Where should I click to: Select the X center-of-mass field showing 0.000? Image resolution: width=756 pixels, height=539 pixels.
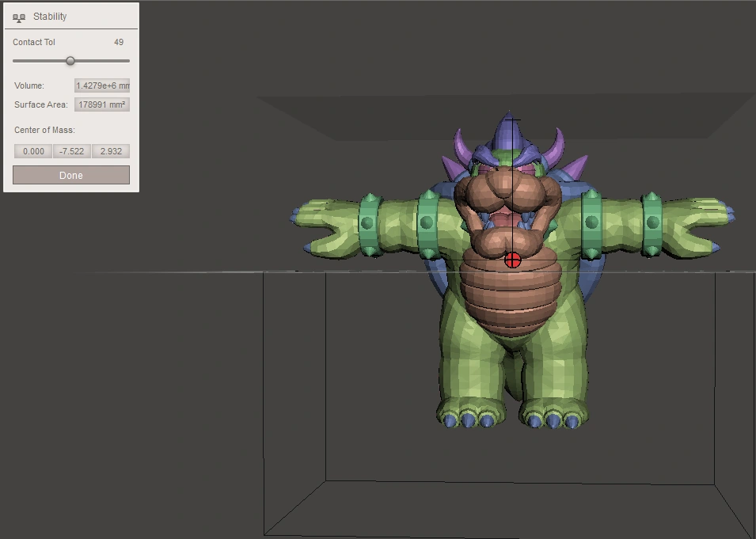pos(32,150)
